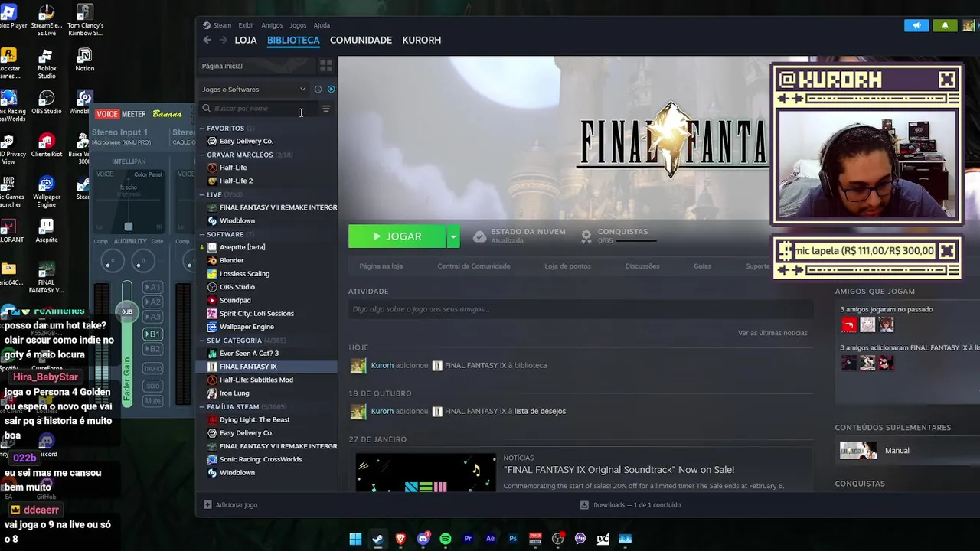Open Discord from the taskbar
The height and width of the screenshot is (551, 980).
click(x=423, y=539)
